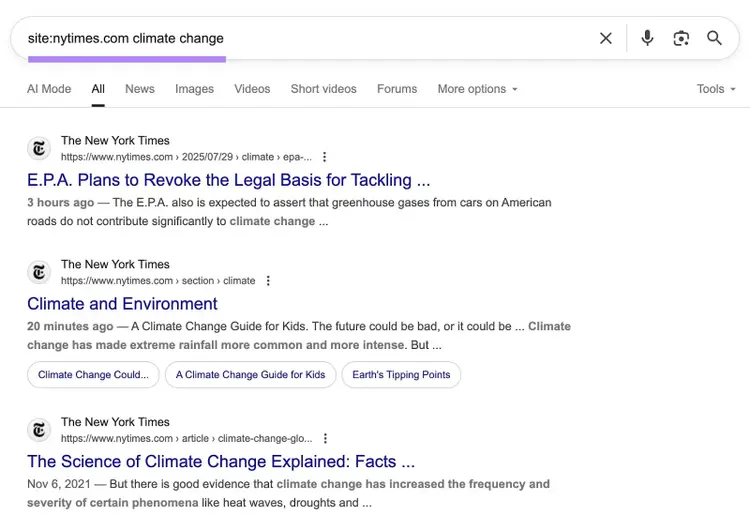Start voice search with microphone icon
The image size is (750, 530).
(x=647, y=38)
